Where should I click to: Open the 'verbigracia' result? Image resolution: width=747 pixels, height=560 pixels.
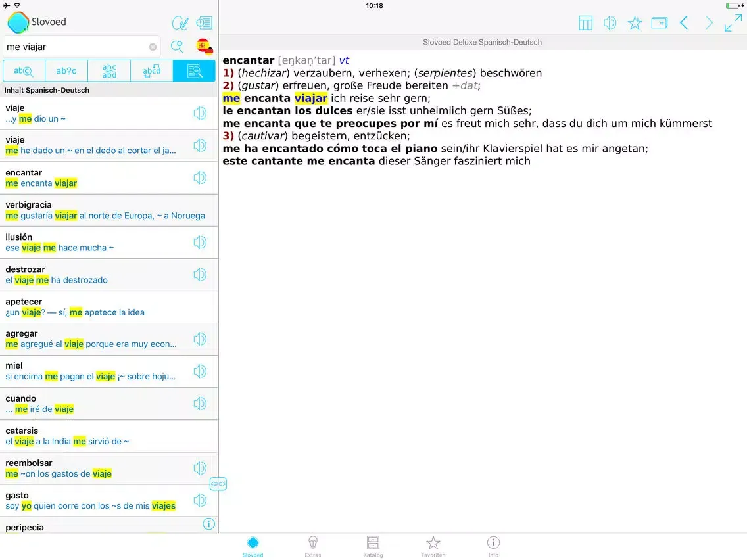coord(109,210)
